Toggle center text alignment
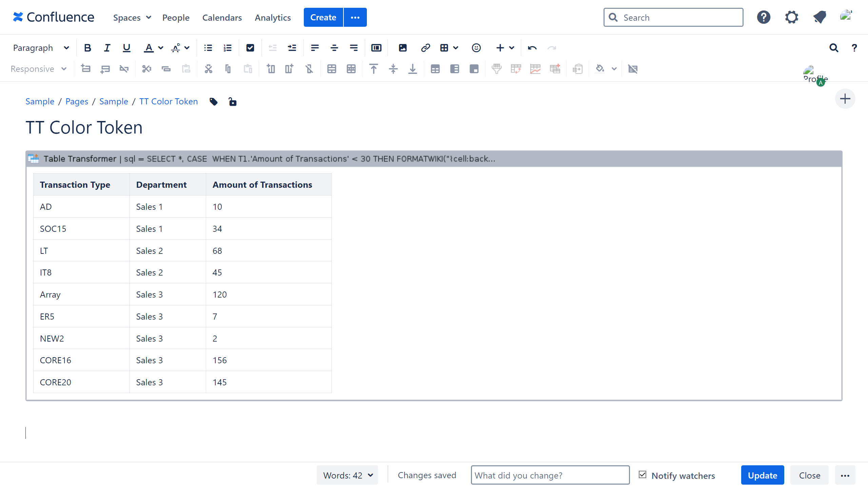Viewport: 868px width, 488px height. pos(334,48)
